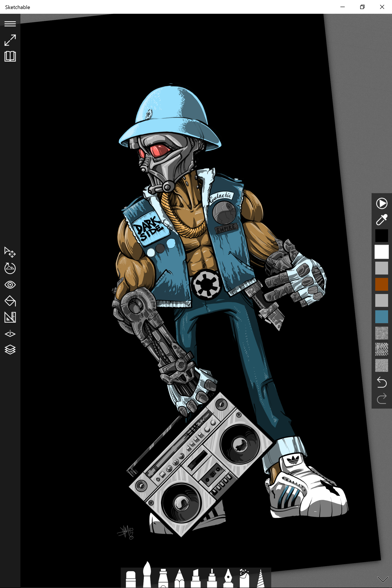Select the eraser tool in bottom bar

pos(130,579)
